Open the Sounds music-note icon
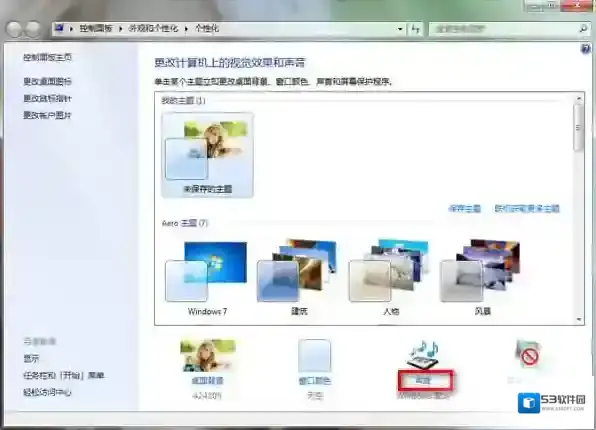The height and width of the screenshot is (430, 596). [424, 354]
